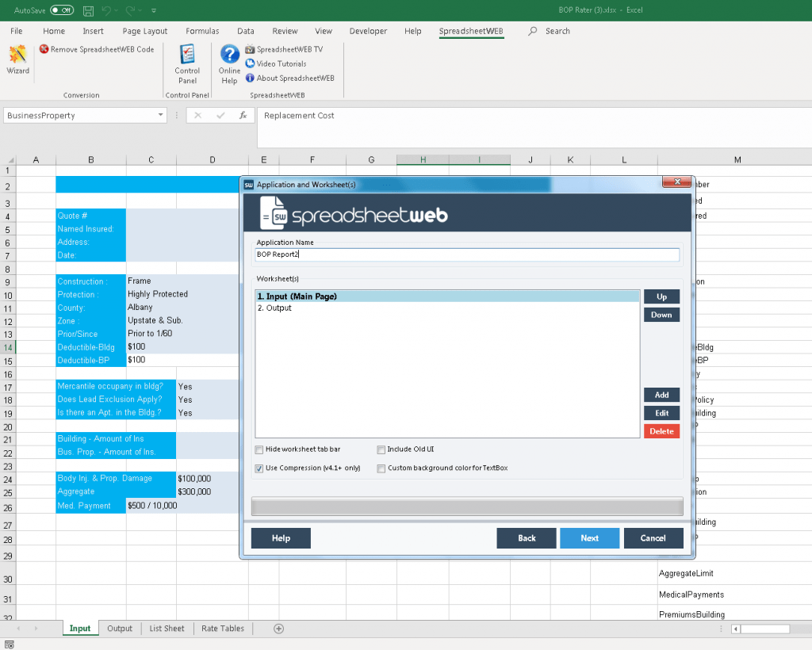This screenshot has height=650, width=812.
Task: Switch to the Output sheet tab
Action: pyautogui.click(x=120, y=629)
